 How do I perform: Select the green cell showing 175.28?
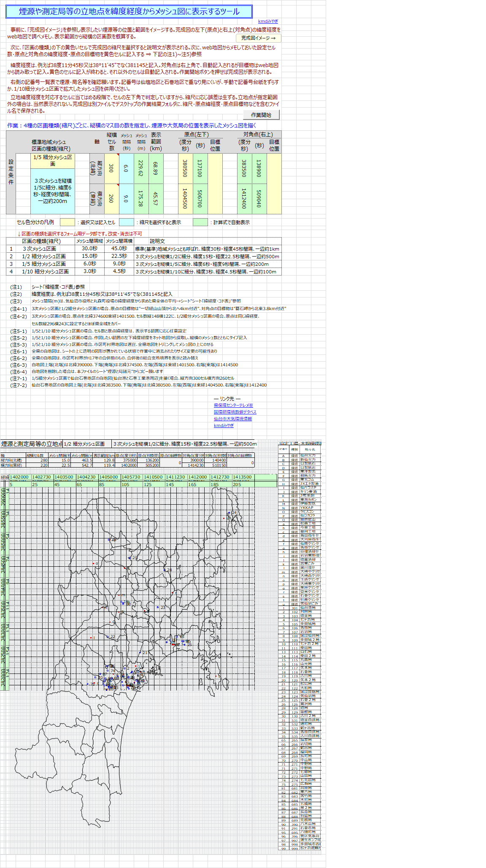click(141, 198)
